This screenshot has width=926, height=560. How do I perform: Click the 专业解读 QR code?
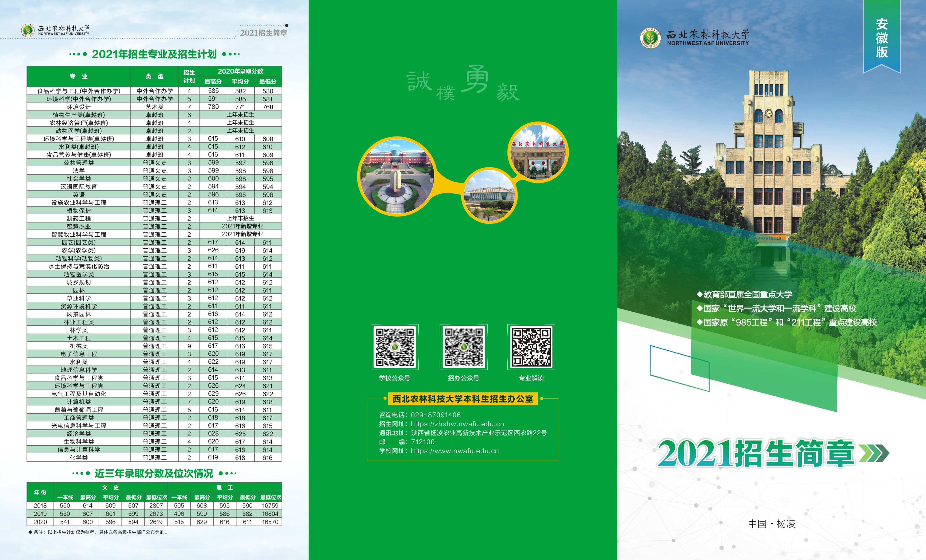click(x=531, y=347)
